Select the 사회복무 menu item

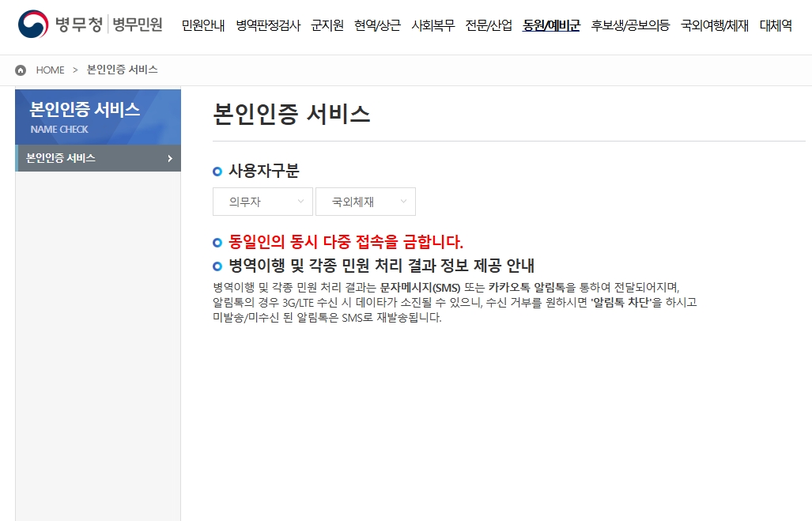pyautogui.click(x=433, y=25)
